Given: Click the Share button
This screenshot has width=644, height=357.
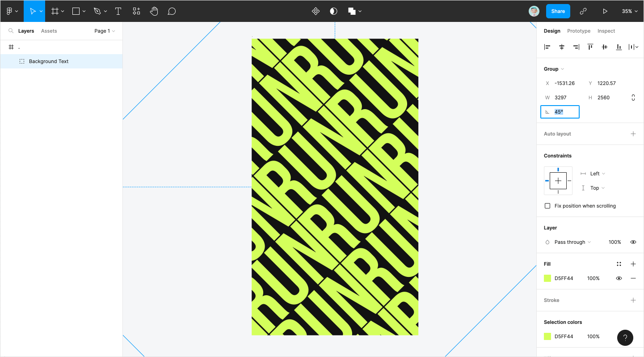Looking at the screenshot, I should 558,11.
